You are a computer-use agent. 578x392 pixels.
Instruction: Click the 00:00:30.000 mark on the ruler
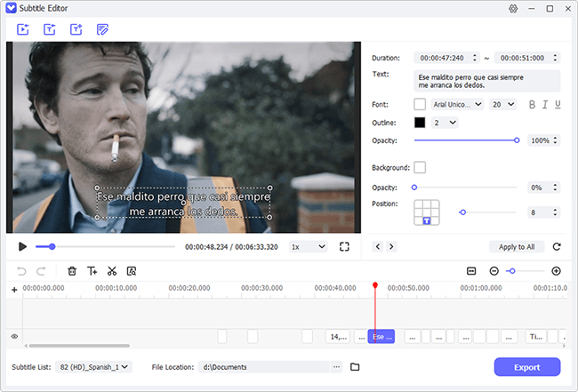(261, 288)
